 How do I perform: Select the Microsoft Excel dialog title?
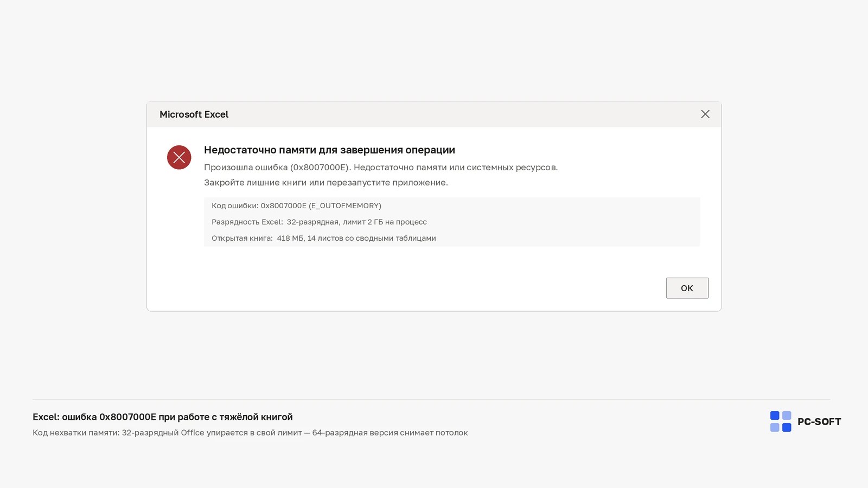point(194,114)
